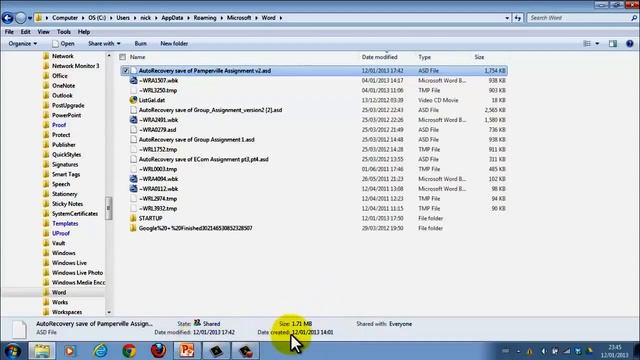Open the Windows Start button
The image size is (640, 360).
tap(13, 351)
